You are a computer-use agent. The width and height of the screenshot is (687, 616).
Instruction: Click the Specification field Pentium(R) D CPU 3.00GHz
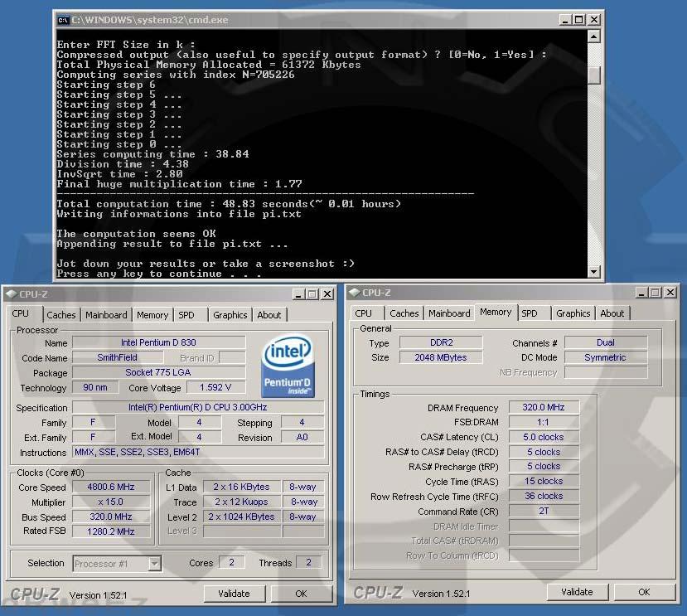(198, 407)
